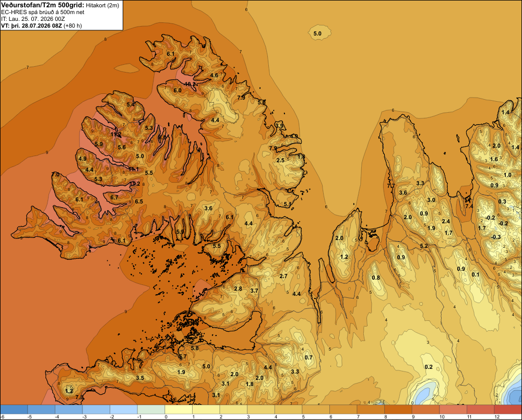
Task: Click the 6.7 temperature value
Action: [114, 197]
